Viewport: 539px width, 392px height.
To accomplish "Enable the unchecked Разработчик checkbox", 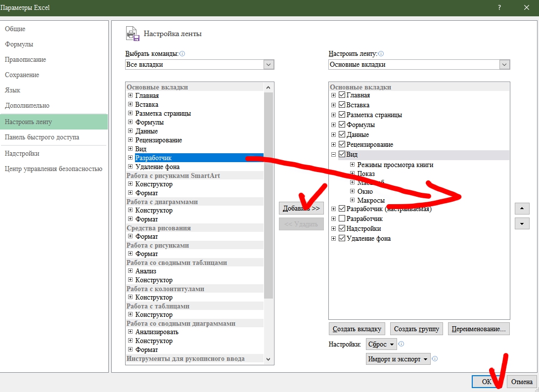I will 342,218.
